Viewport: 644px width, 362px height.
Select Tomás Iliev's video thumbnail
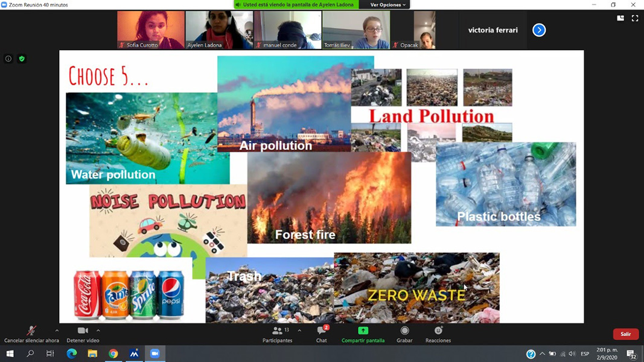[355, 30]
